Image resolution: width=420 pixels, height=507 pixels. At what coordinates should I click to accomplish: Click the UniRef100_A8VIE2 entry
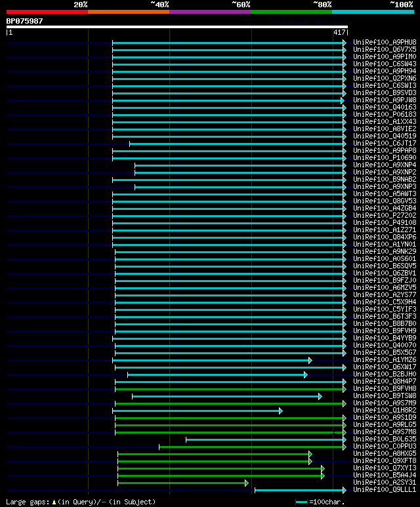[385, 129]
